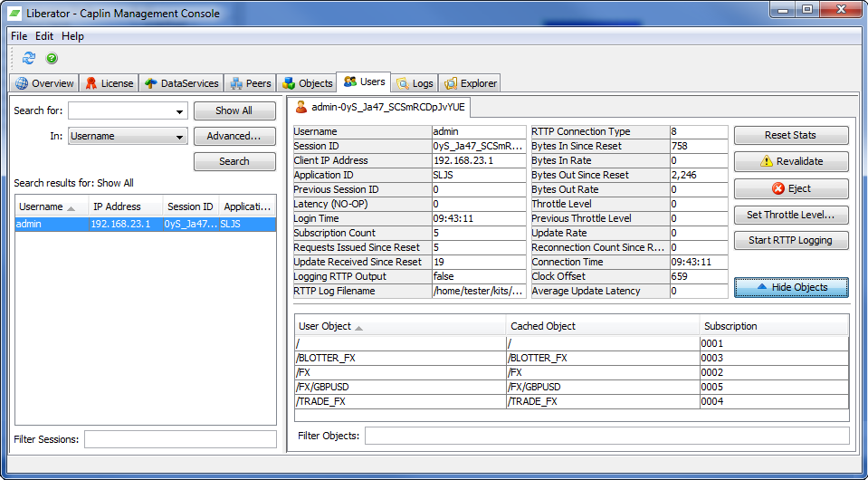Click the Advanced... button
The height and width of the screenshot is (480, 868).
point(234,136)
